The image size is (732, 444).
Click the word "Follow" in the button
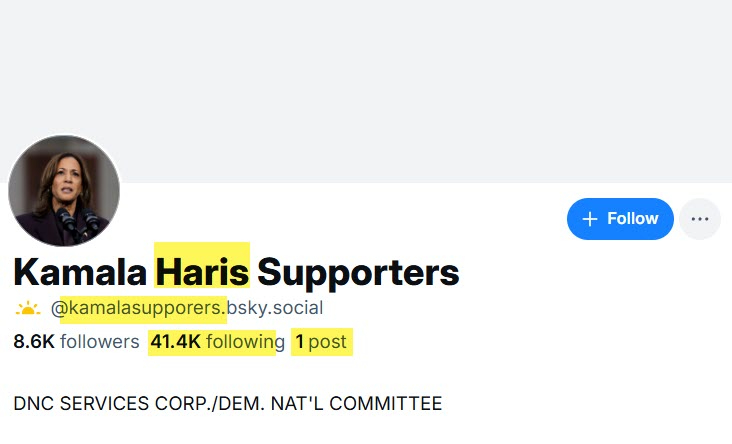[633, 219]
